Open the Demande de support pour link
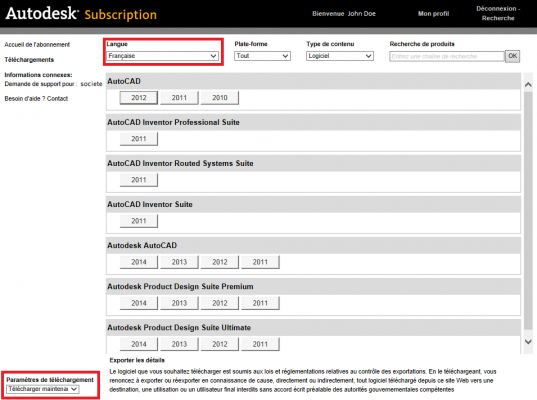Viewport: 537px width, 400px height. pos(53,84)
